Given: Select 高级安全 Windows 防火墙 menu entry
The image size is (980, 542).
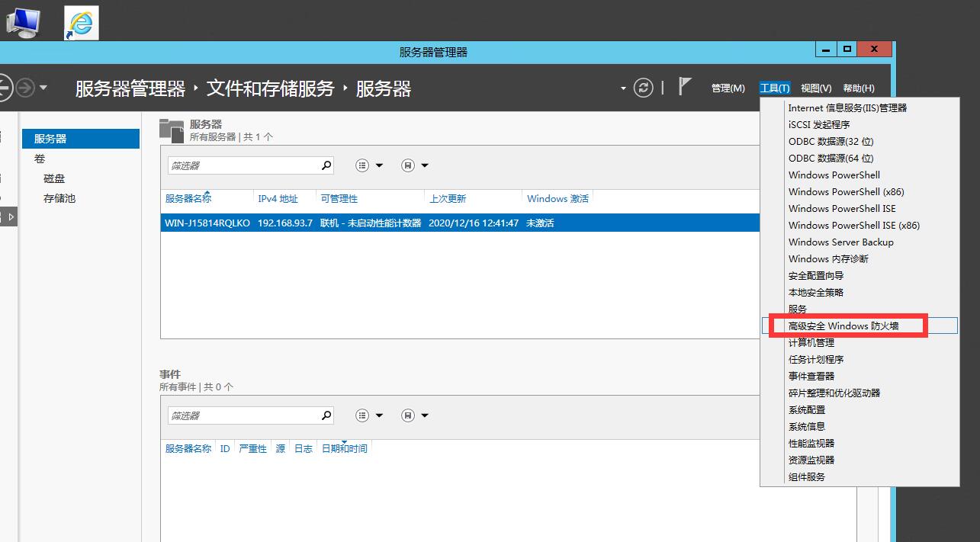Looking at the screenshot, I should pyautogui.click(x=843, y=326).
